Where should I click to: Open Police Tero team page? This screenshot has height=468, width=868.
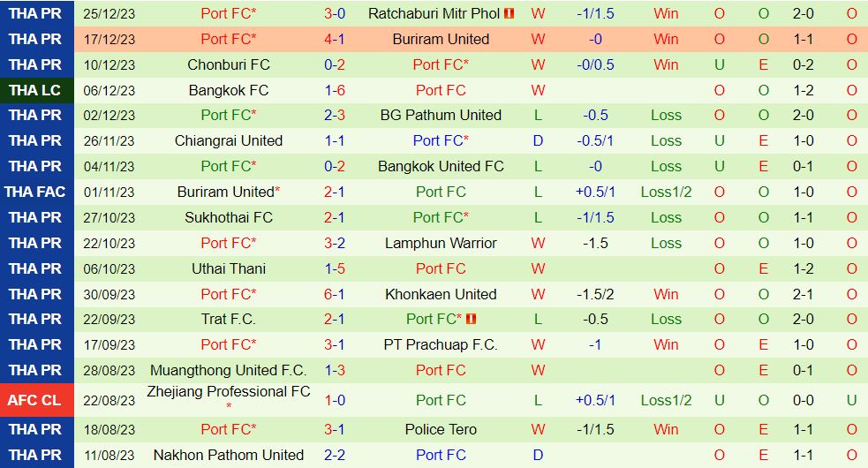point(441,429)
